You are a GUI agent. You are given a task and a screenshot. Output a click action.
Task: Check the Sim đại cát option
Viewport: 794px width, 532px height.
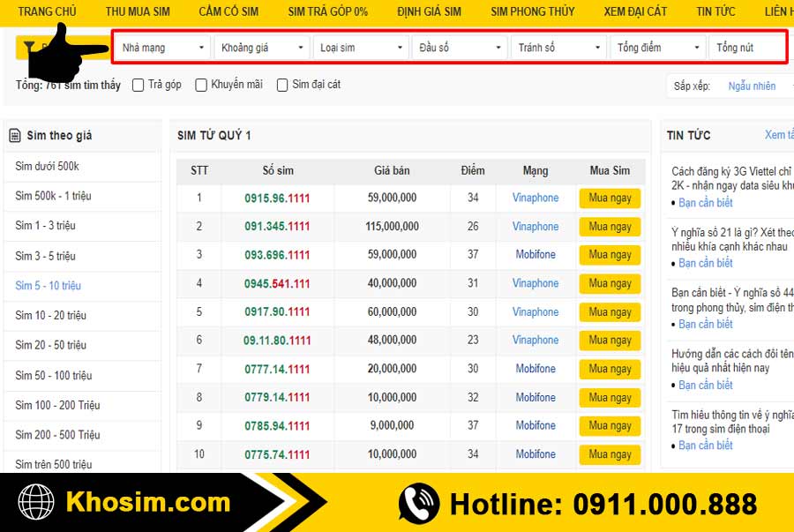coord(282,85)
